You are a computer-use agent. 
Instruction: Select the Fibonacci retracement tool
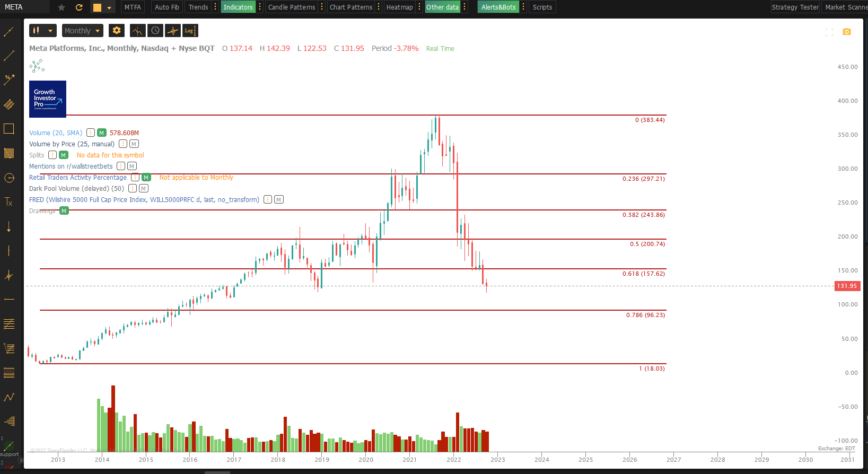[x=9, y=324]
